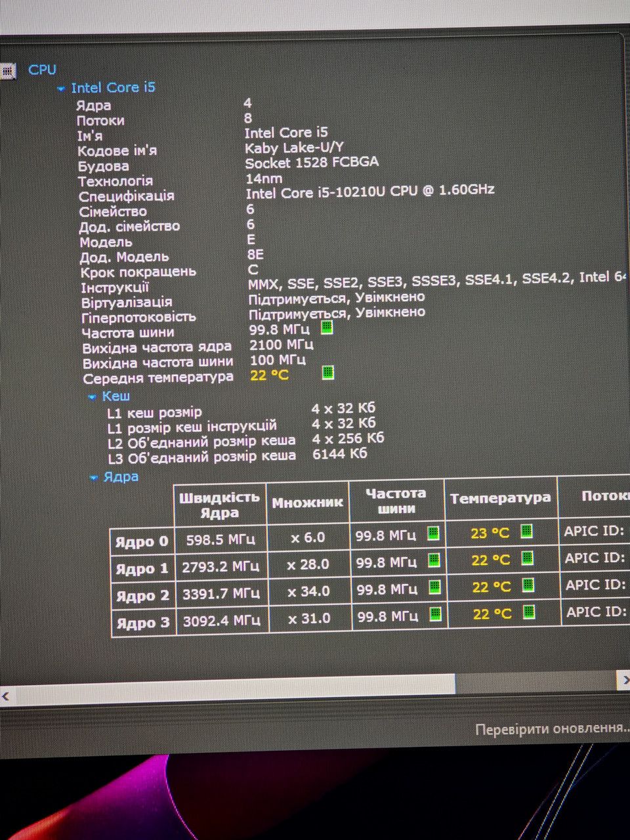Select the Ядро 0 row label
Viewport: 630px width, 840px height.
pyautogui.click(x=142, y=542)
